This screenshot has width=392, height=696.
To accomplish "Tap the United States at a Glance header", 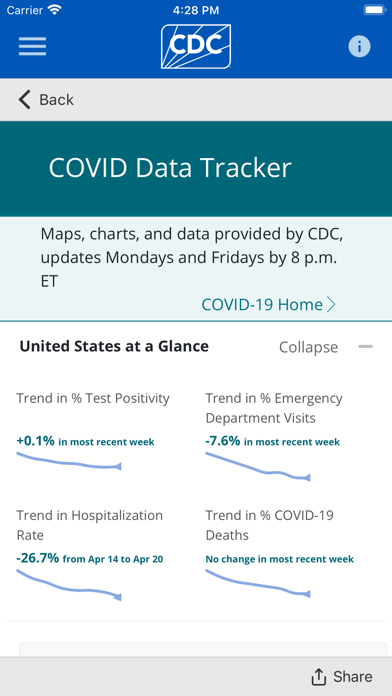I will pos(114,346).
